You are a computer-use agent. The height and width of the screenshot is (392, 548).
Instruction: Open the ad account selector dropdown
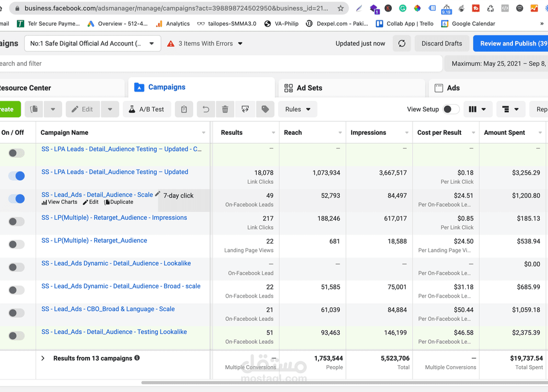coord(93,43)
